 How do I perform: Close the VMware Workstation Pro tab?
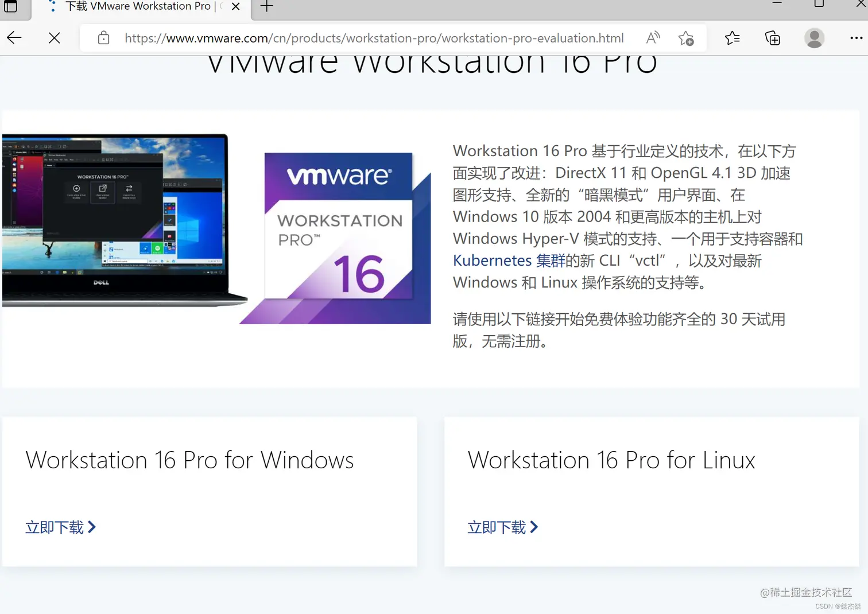point(235,7)
